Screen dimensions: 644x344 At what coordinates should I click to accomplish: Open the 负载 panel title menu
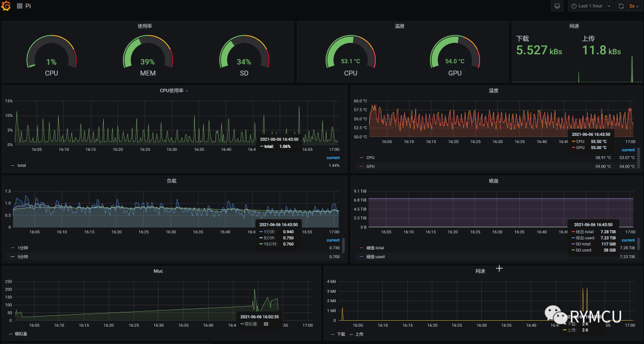click(172, 181)
